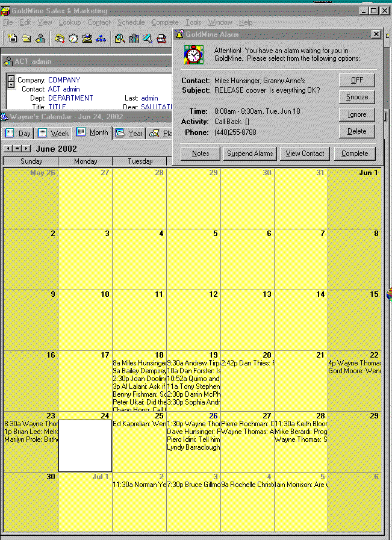This screenshot has width=392, height=540.
Task: Turn the alarm OFF
Action: (x=357, y=80)
